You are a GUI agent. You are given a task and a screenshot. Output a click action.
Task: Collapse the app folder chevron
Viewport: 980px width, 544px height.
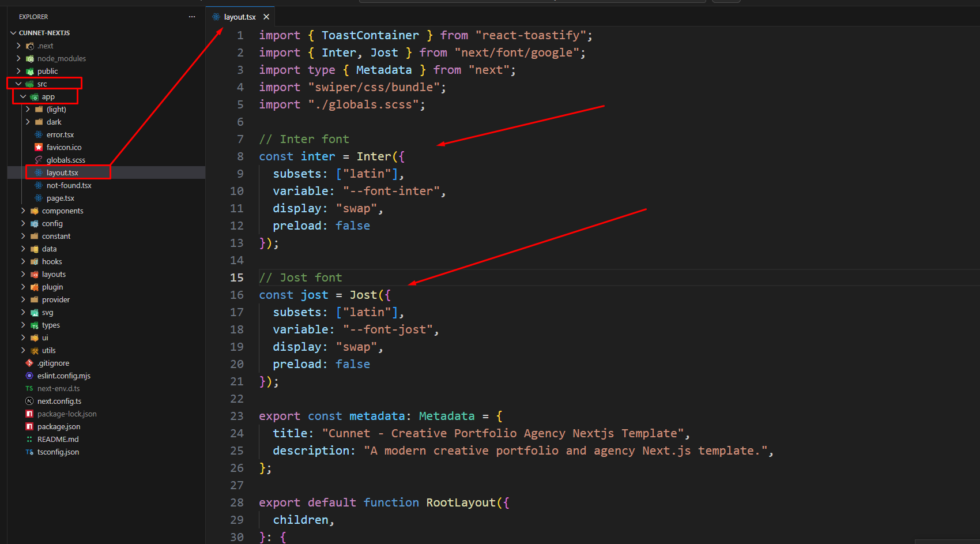coord(23,96)
